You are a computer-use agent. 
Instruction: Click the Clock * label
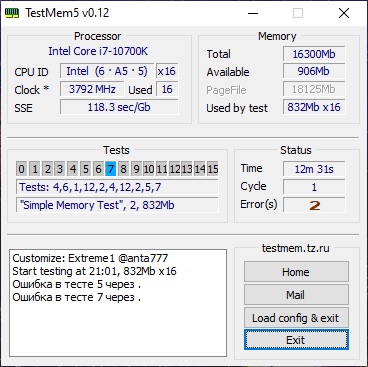coord(32,90)
